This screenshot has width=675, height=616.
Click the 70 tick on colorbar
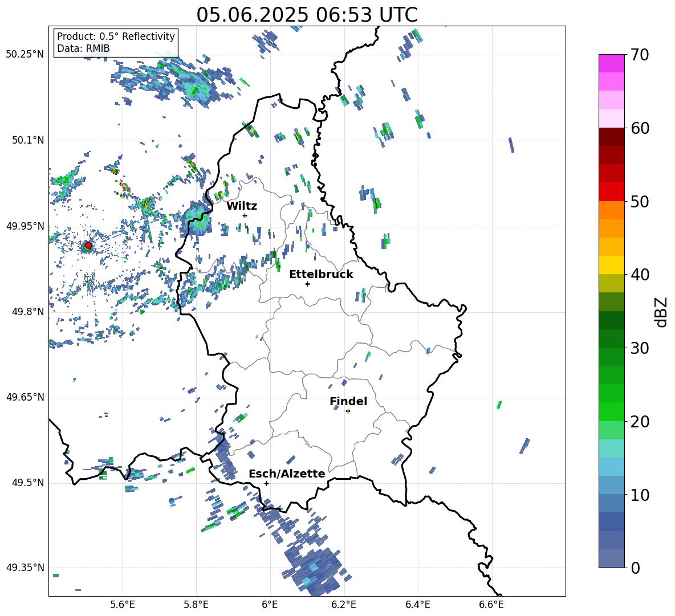click(640, 55)
